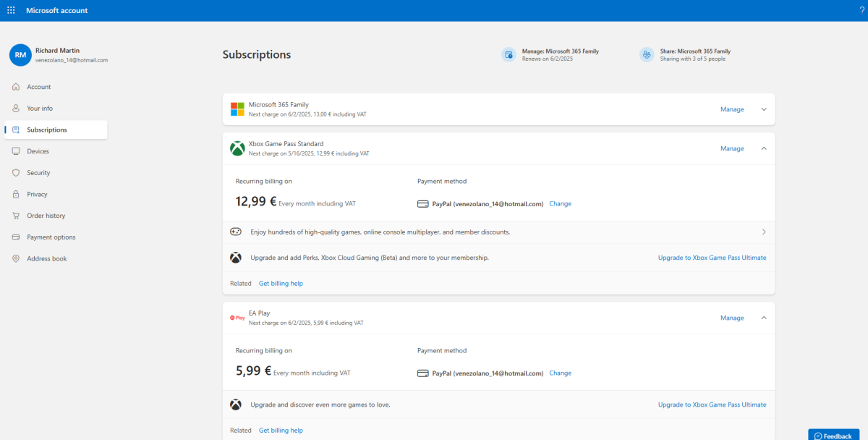Click the RM profile avatar

[x=20, y=54]
